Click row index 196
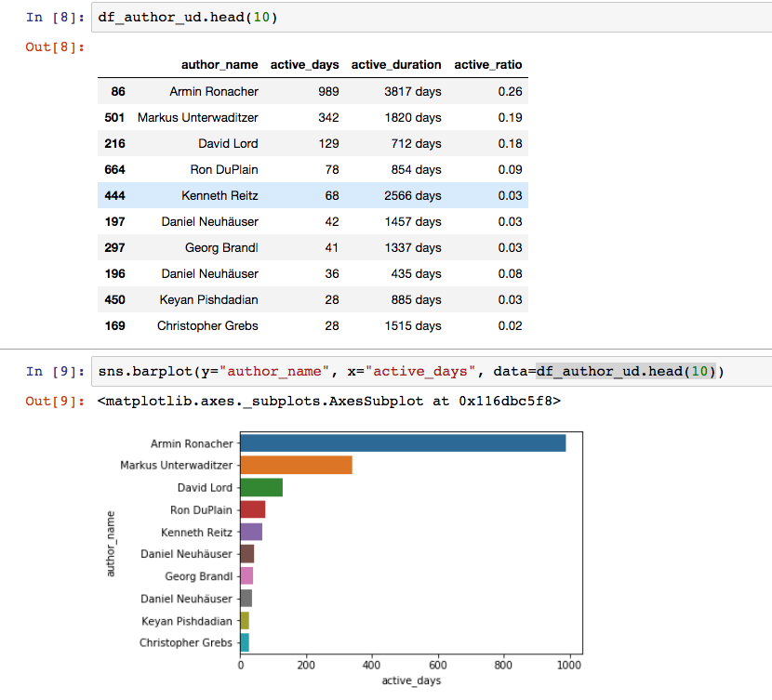The height and width of the screenshot is (700, 772). click(114, 274)
